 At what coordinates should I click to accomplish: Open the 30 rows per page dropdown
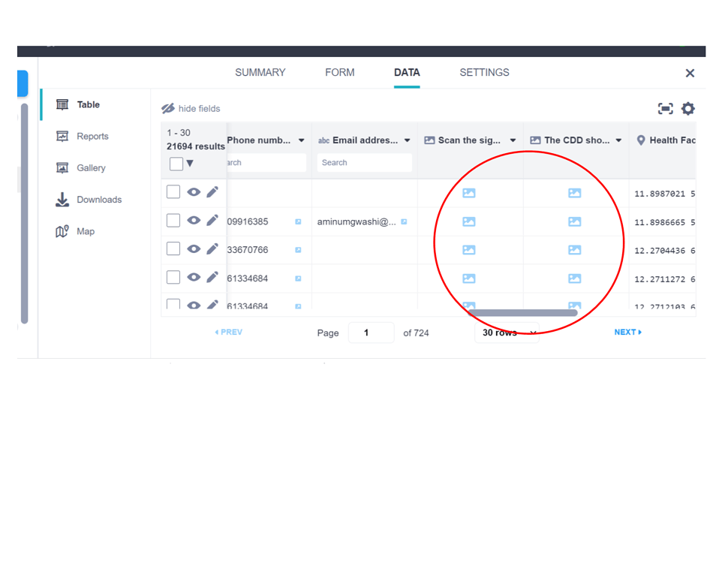point(507,332)
